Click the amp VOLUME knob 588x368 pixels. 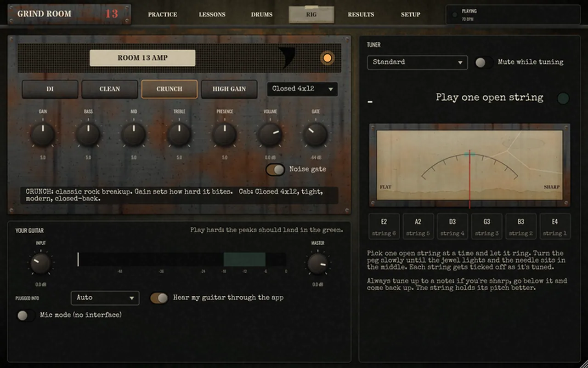point(270,135)
